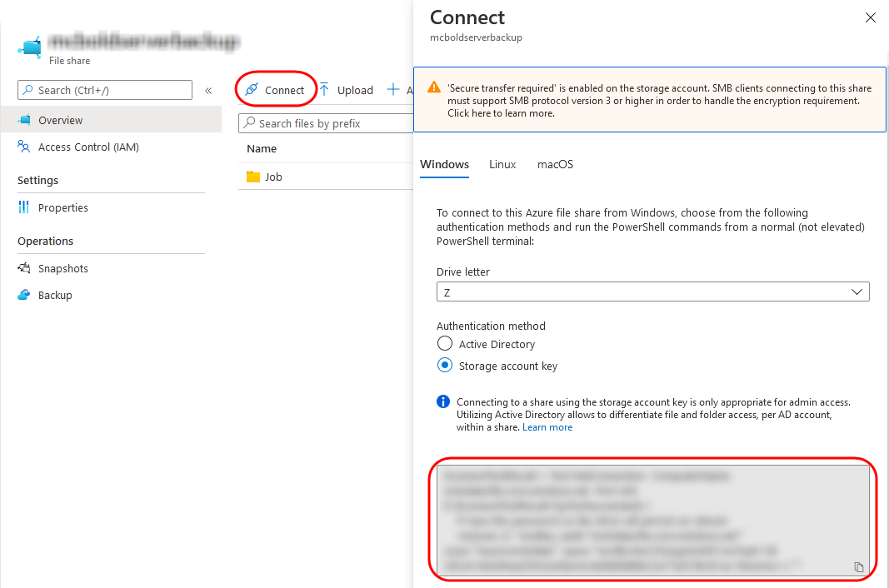889x588 pixels.
Task: Open the Job folder
Action: point(273,177)
